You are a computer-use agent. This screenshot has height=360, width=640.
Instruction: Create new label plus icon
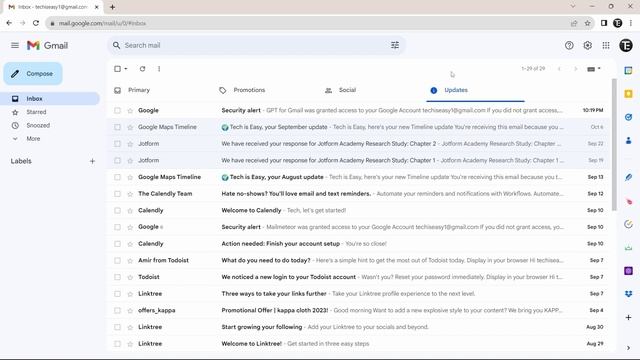(92, 161)
